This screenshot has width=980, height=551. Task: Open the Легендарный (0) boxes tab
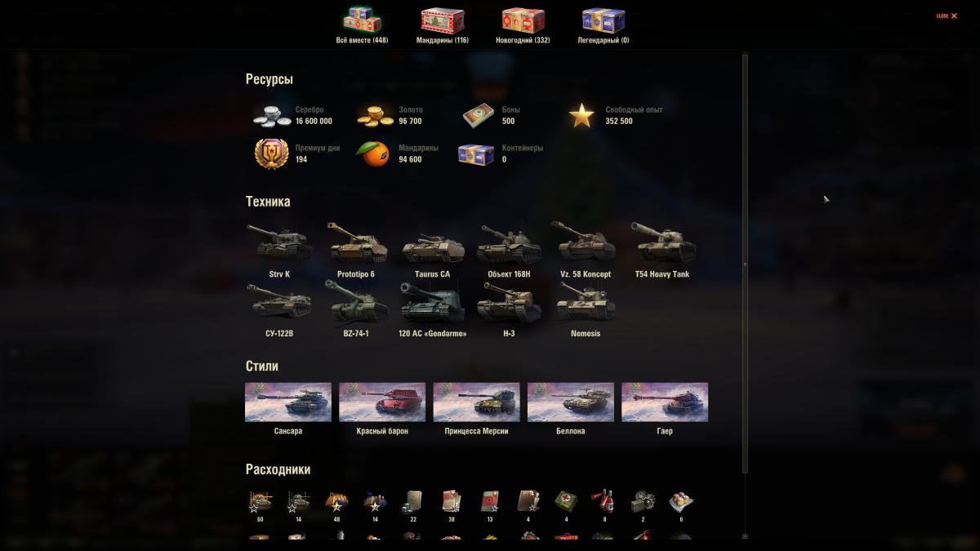point(603,25)
